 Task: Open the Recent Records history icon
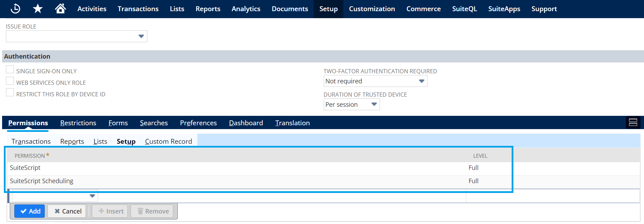16,9
